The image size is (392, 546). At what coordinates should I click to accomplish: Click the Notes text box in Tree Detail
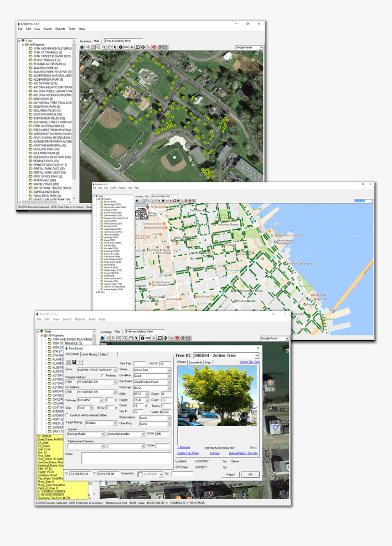coord(126,458)
